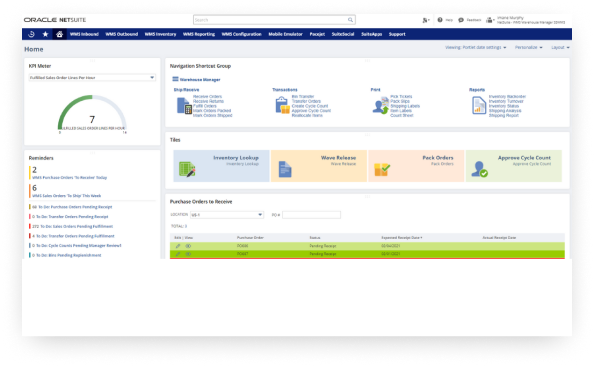
Task: Click the Wave Release tile title
Action: coord(338,158)
